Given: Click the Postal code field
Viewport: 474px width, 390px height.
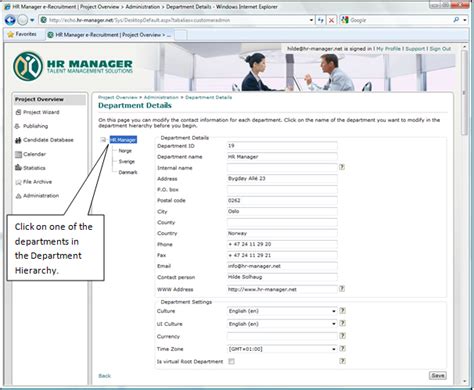Looking at the screenshot, I should tap(282, 200).
